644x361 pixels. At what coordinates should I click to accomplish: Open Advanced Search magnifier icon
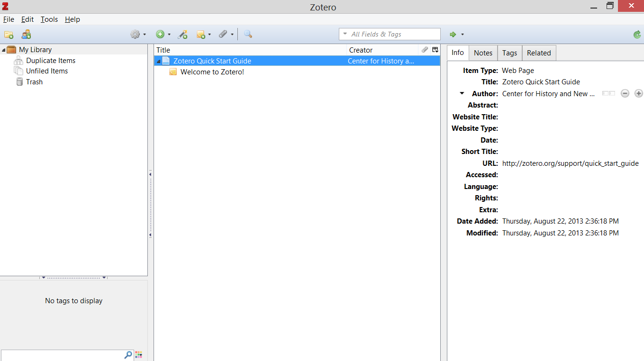[x=248, y=34]
